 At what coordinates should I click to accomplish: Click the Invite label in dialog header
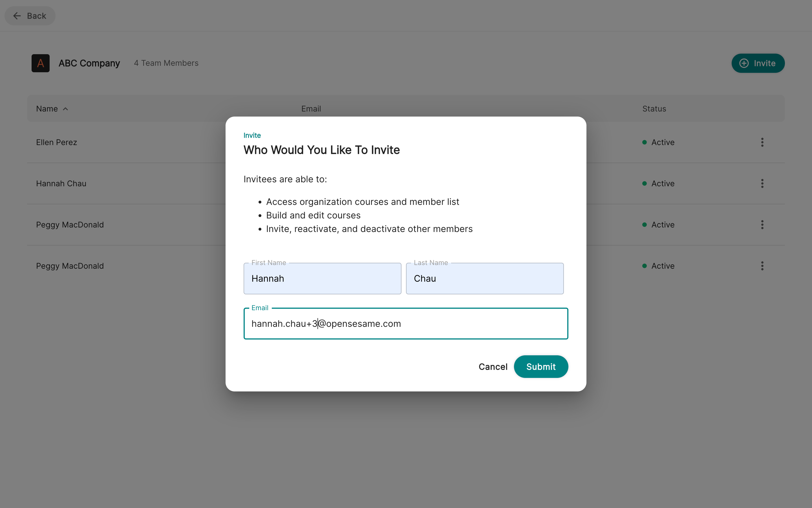pos(252,135)
